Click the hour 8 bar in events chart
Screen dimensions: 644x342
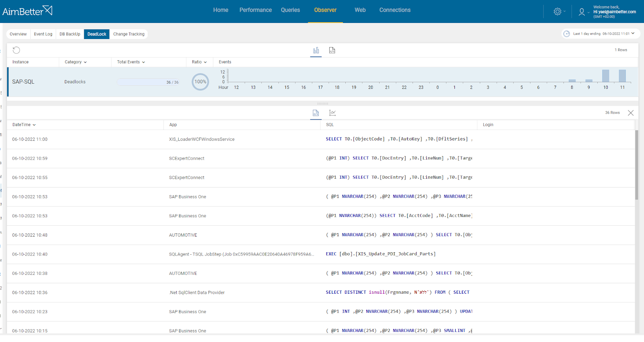pyautogui.click(x=572, y=81)
